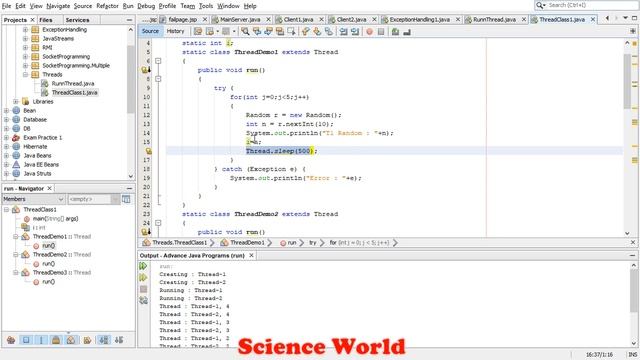
Task: Click the editor vertical scrollbar thumb
Action: coord(627,81)
